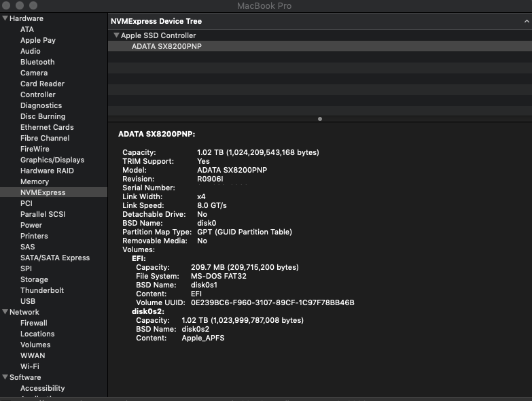Click the Software section label
The height and width of the screenshot is (401, 532).
coord(25,377)
